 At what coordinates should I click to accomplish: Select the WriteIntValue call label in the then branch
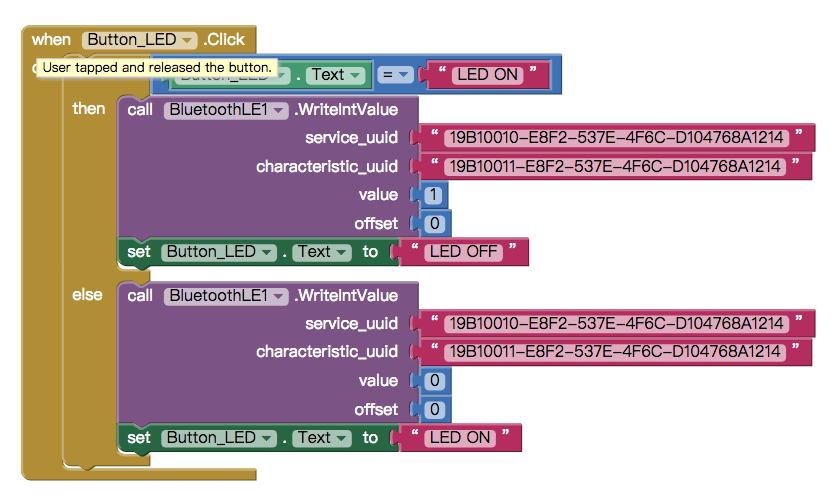tap(346, 110)
